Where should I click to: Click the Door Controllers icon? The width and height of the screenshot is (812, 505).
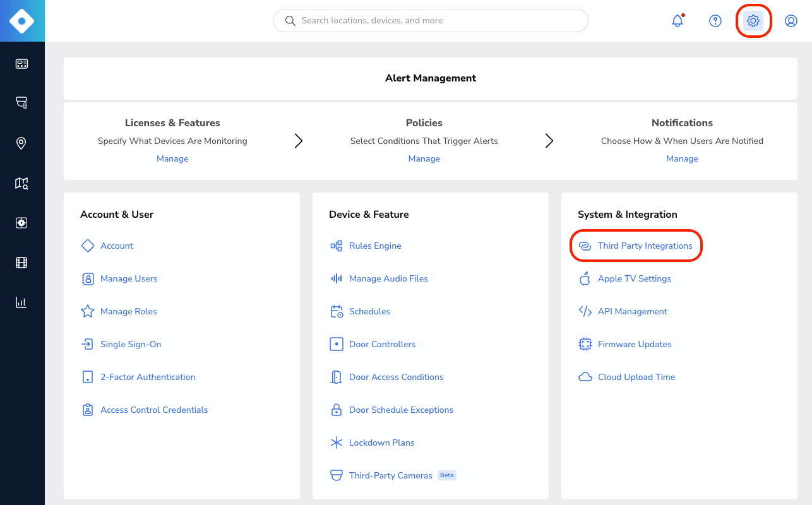pos(337,344)
